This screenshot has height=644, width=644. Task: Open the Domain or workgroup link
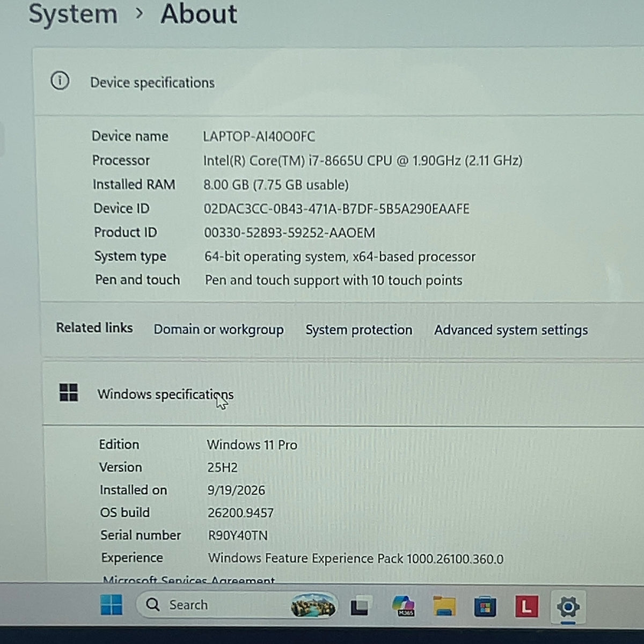click(x=218, y=330)
